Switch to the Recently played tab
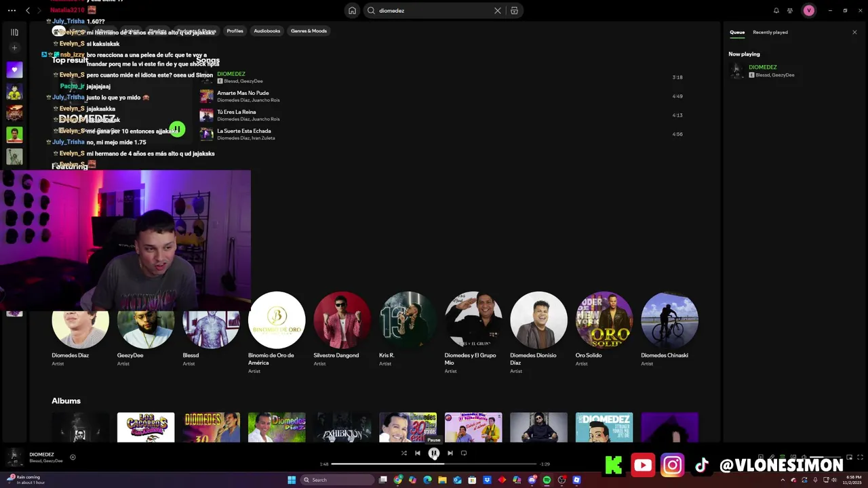Screen dimensions: 868x488 [770, 32]
